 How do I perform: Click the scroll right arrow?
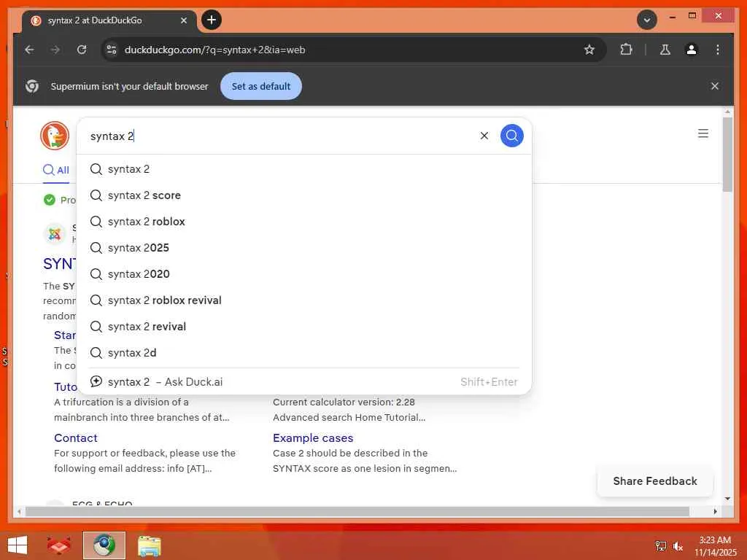click(x=715, y=511)
